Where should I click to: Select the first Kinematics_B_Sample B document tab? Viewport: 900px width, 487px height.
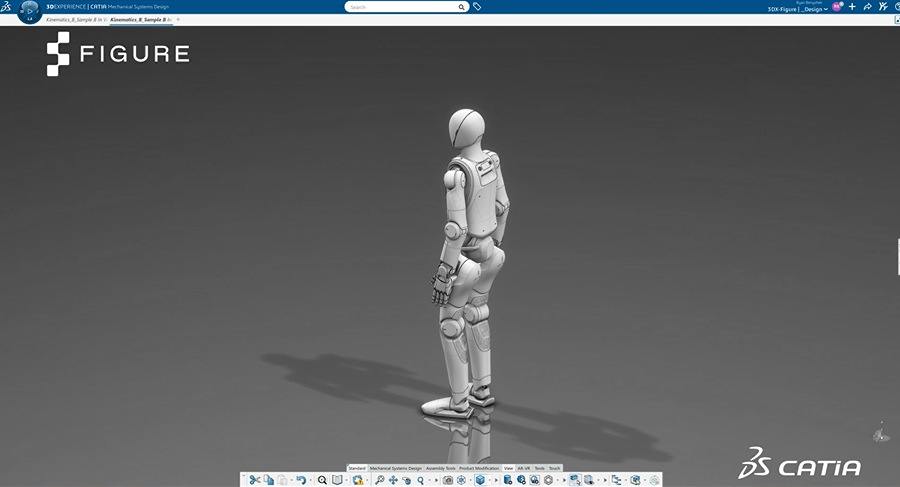[76, 20]
